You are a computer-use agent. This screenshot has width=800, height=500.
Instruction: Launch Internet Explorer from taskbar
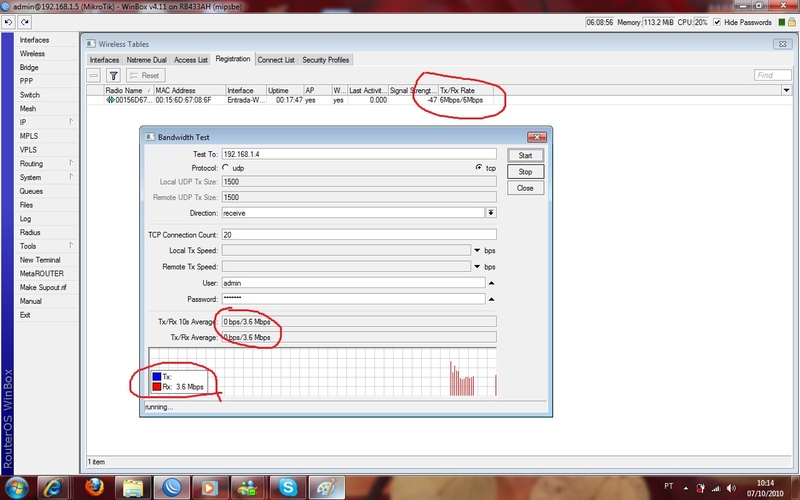54,487
